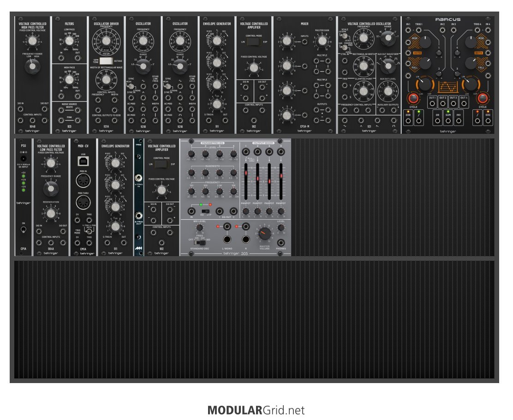
Task: Click the 921 Aux Out Level knob
Action: tap(388, 90)
